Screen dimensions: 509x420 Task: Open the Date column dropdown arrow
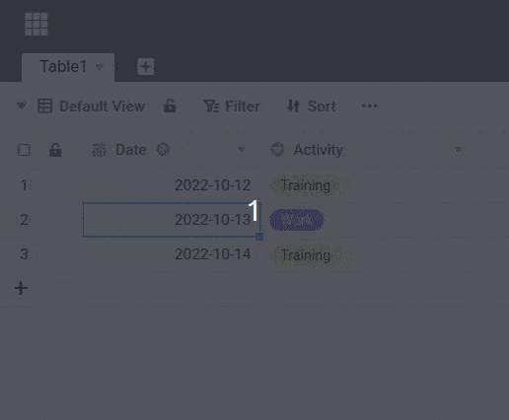point(241,150)
